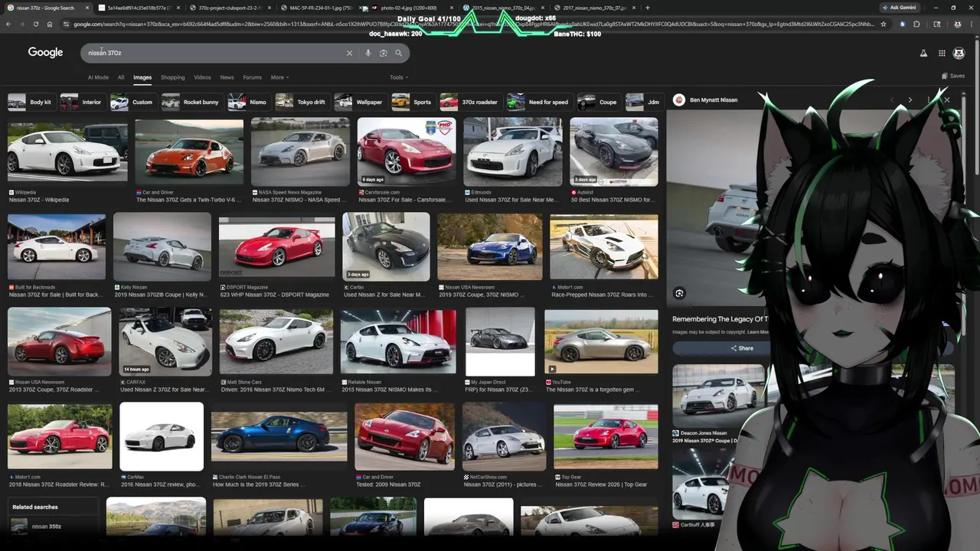980x551 pixels.
Task: Filter images by Custom chip
Action: coord(133,102)
